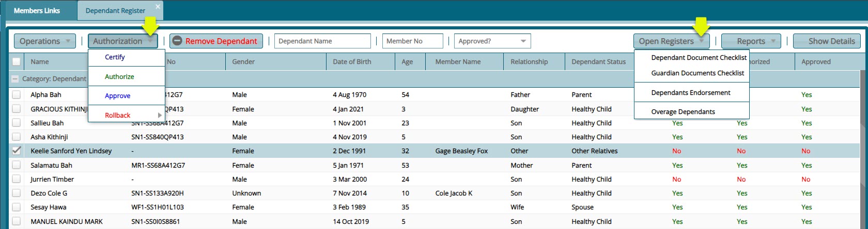Uncheck the Keelie Sanford Yen Lindsey row
The width and height of the screenshot is (868, 229).
[x=17, y=151]
